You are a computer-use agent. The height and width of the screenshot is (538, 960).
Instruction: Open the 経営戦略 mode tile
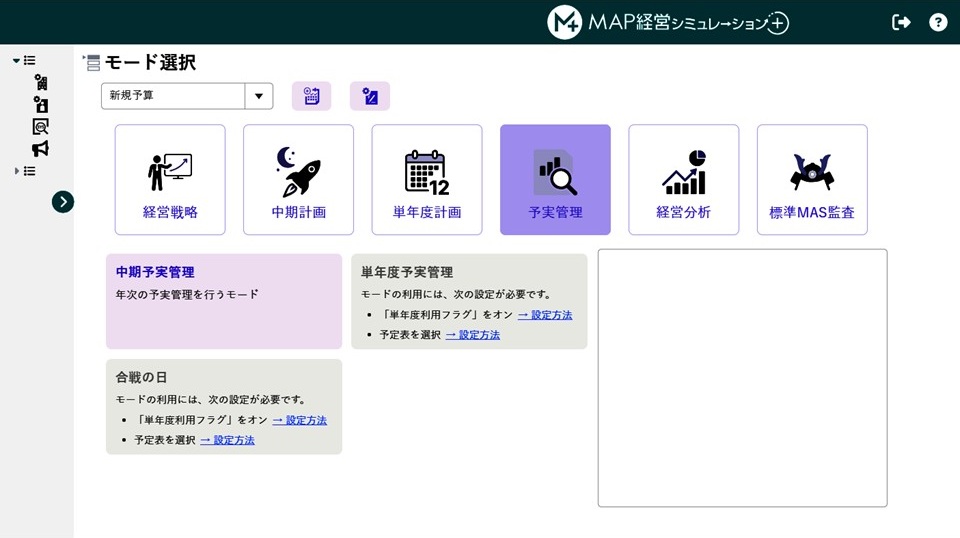point(170,180)
